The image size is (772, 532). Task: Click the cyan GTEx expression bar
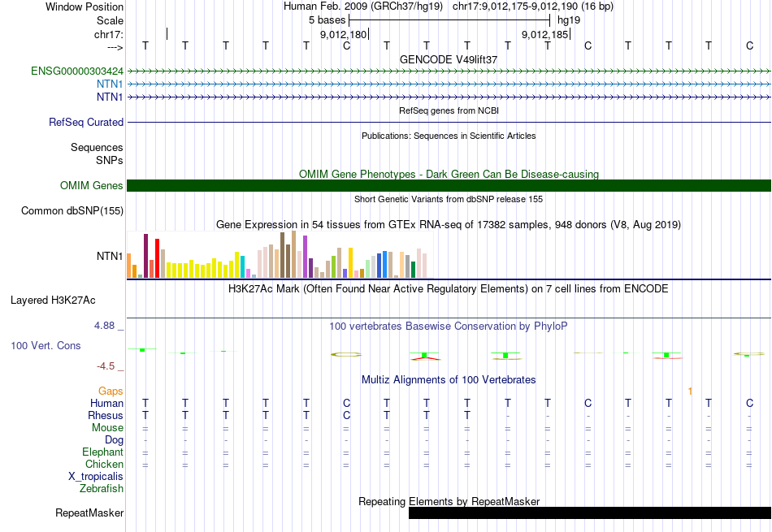click(243, 266)
